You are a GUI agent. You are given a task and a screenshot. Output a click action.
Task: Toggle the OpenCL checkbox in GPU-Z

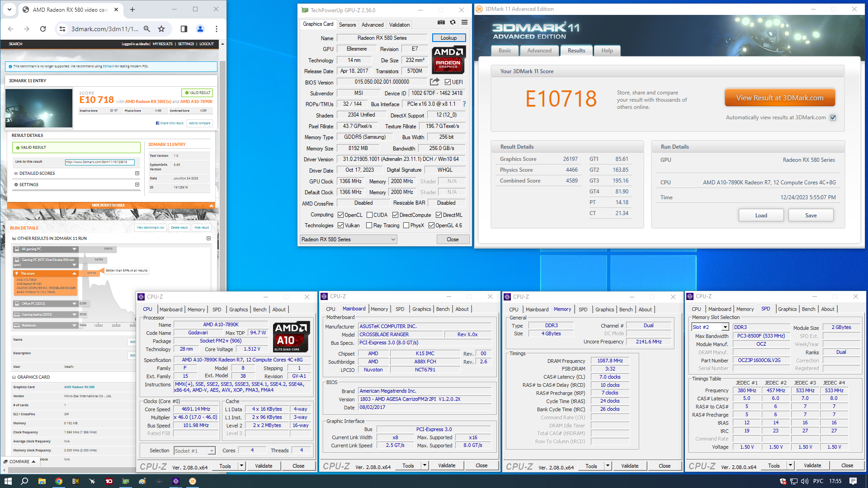[340, 215]
